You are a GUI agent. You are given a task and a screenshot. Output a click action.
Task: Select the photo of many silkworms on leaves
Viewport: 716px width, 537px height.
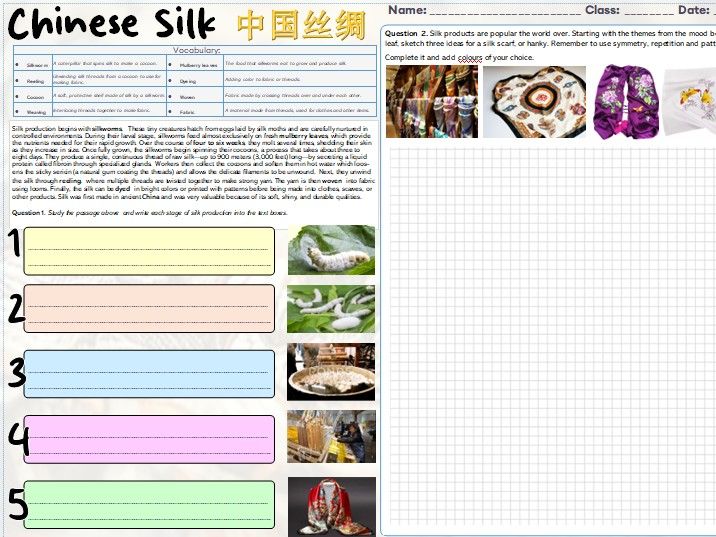331,309
